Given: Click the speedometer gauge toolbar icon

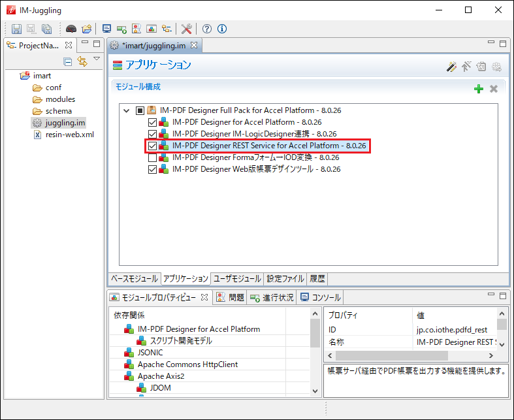Looking at the screenshot, I should pyautogui.click(x=71, y=29).
